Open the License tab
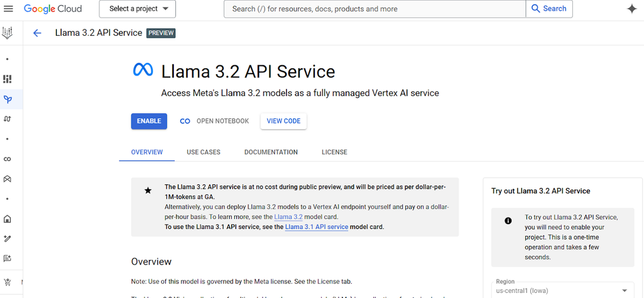Screen dimensions: 644x298 tap(334, 152)
